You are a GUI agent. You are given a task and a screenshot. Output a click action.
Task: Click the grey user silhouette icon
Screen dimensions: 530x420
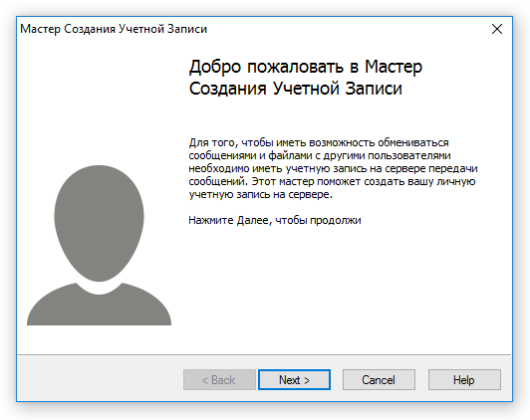pos(99,245)
